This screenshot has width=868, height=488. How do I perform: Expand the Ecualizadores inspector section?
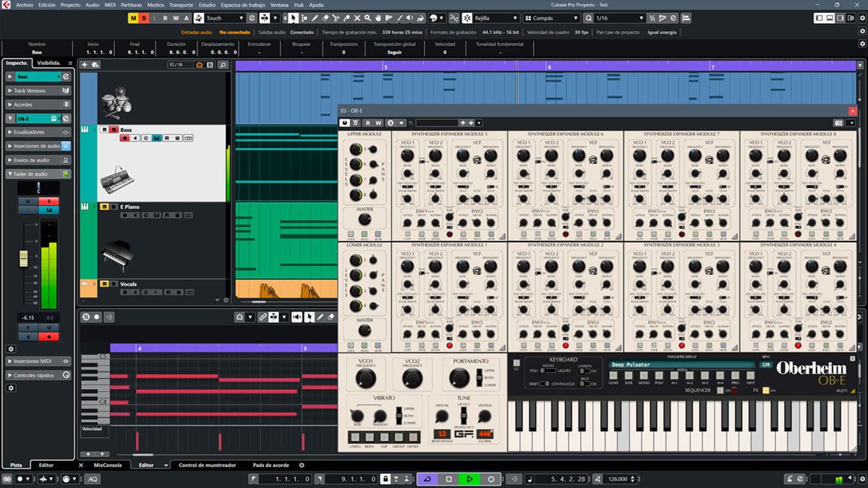click(38, 132)
